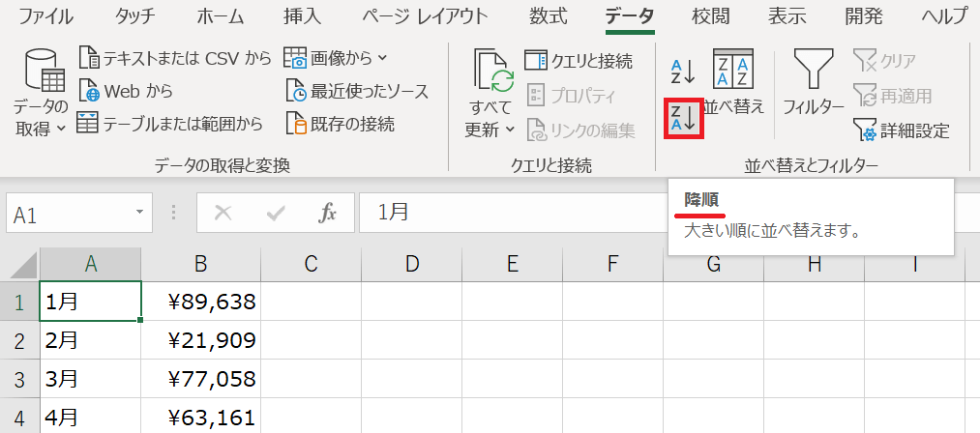Open the クエリと接続 pane
This screenshot has height=433, width=980.
click(x=579, y=61)
